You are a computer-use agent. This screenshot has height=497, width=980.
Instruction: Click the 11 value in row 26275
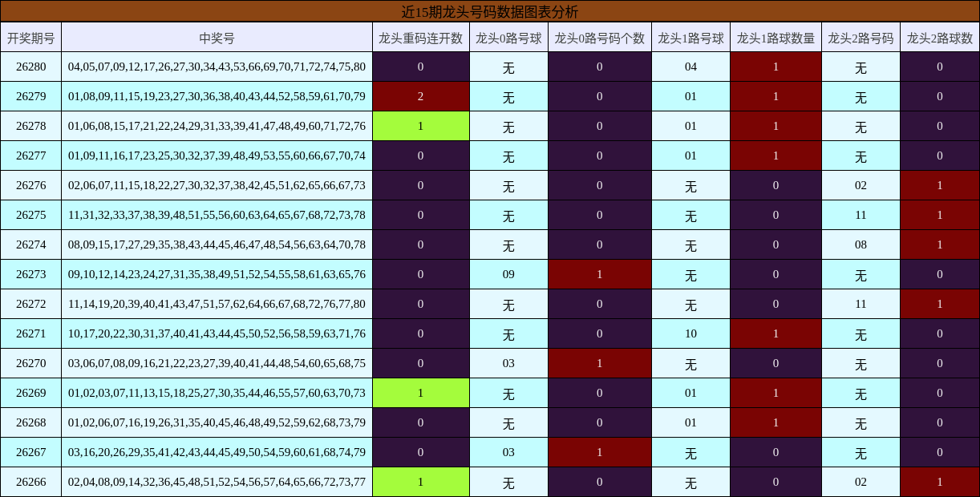tap(861, 215)
